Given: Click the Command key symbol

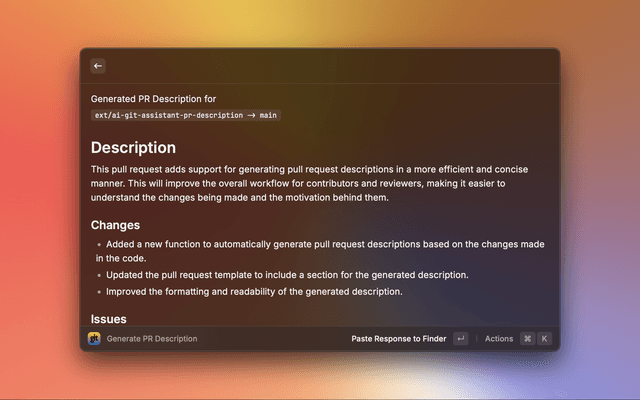Looking at the screenshot, I should tap(527, 339).
